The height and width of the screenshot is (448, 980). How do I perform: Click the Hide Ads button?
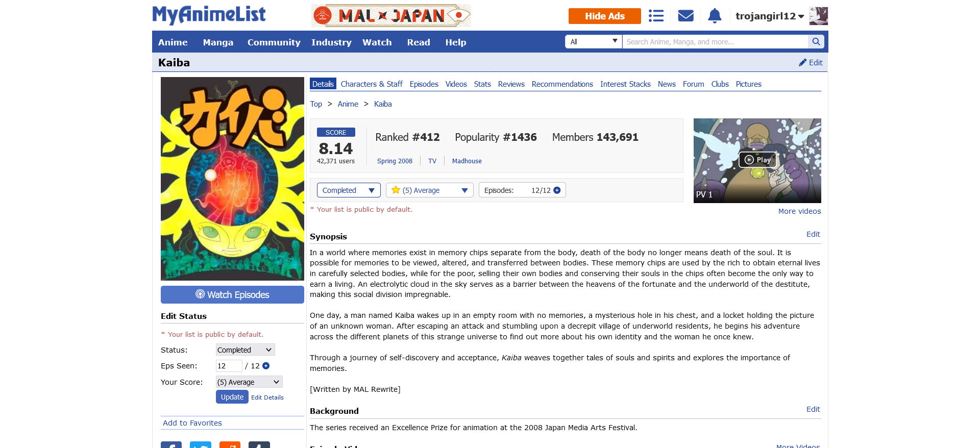tap(605, 16)
